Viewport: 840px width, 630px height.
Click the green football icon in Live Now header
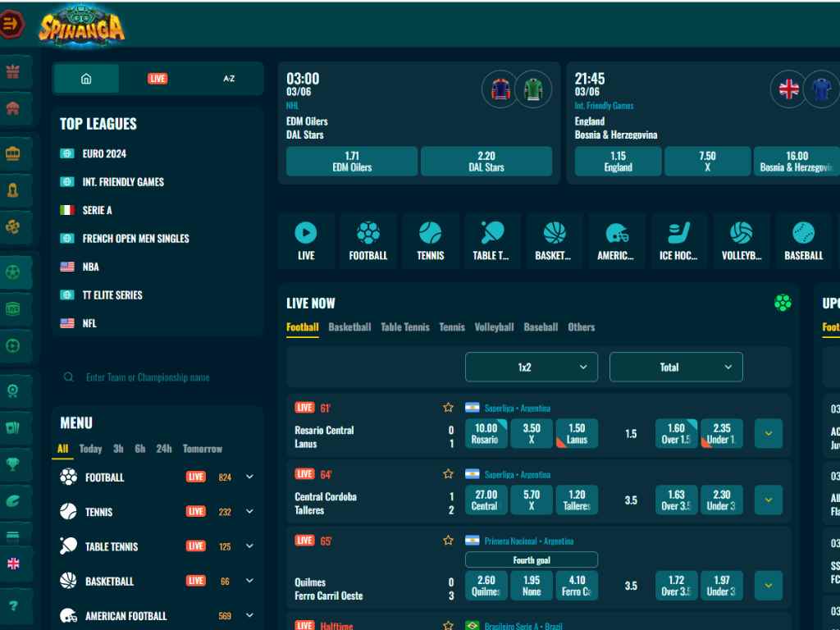(x=783, y=303)
